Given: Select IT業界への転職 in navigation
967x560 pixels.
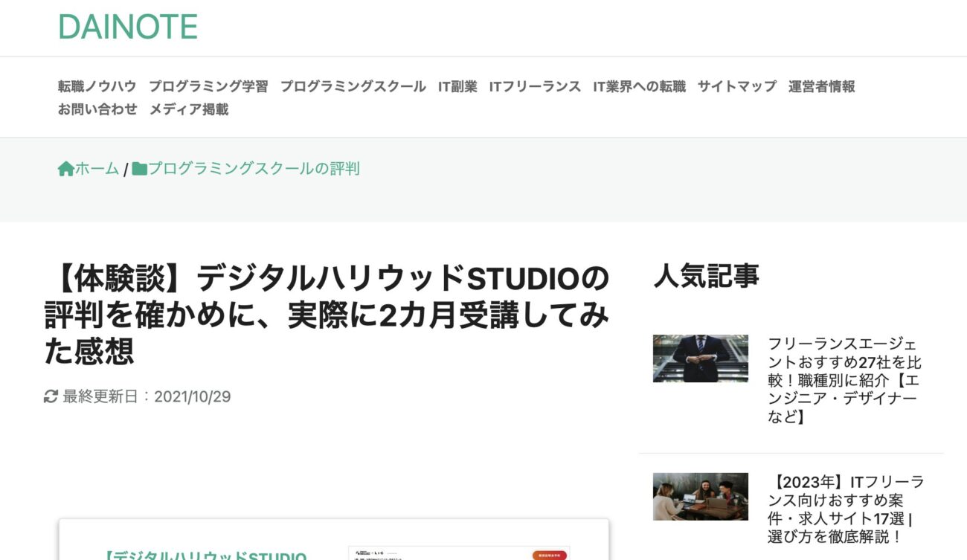Looking at the screenshot, I should point(639,86).
